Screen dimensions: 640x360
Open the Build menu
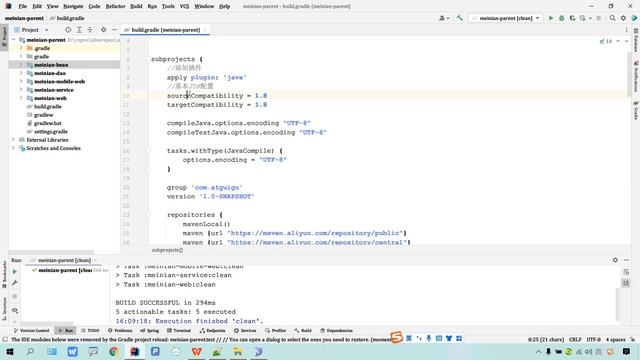click(x=136, y=6)
